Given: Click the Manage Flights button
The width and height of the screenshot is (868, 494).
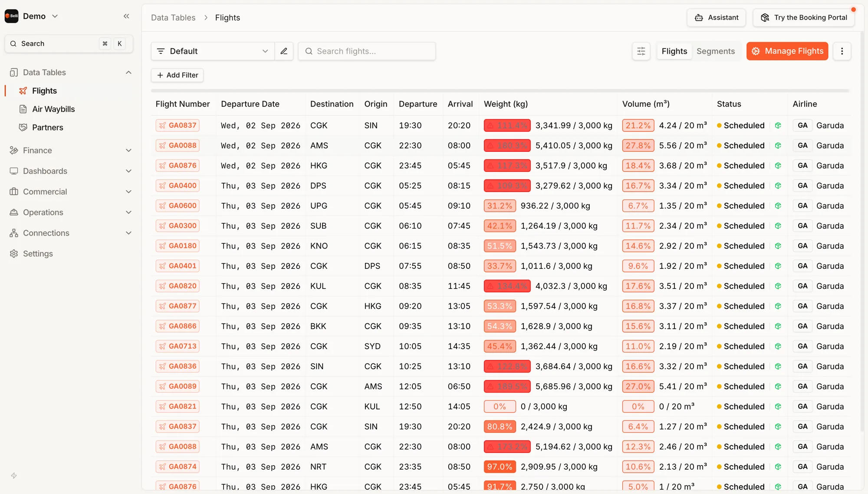Looking at the screenshot, I should click(x=787, y=51).
